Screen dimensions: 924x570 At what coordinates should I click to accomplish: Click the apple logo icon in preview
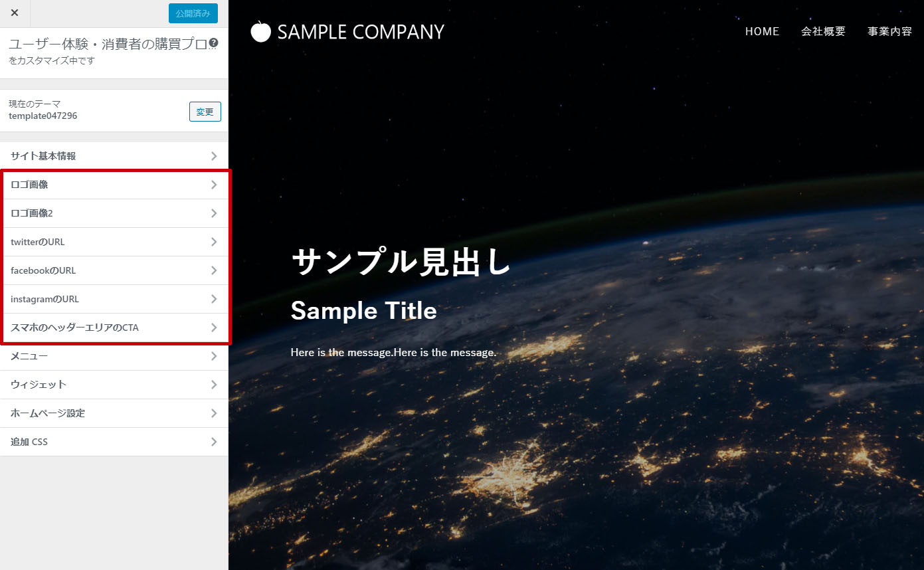click(260, 31)
